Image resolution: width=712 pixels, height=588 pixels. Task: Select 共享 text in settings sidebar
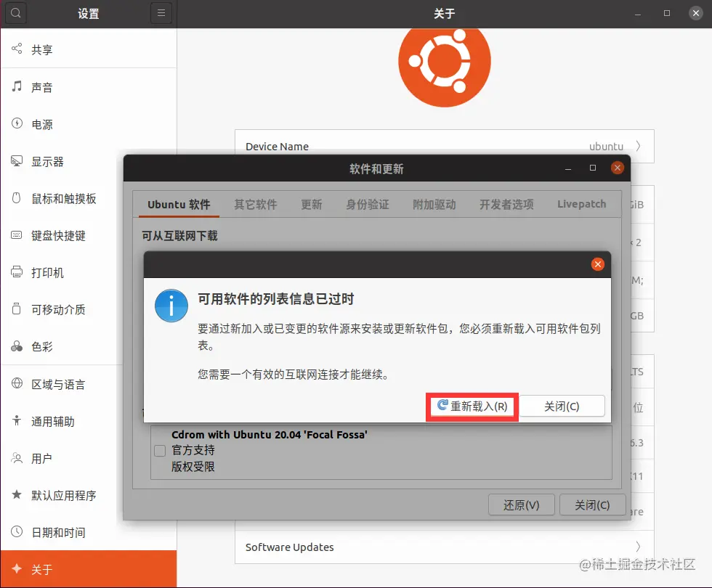(x=42, y=49)
